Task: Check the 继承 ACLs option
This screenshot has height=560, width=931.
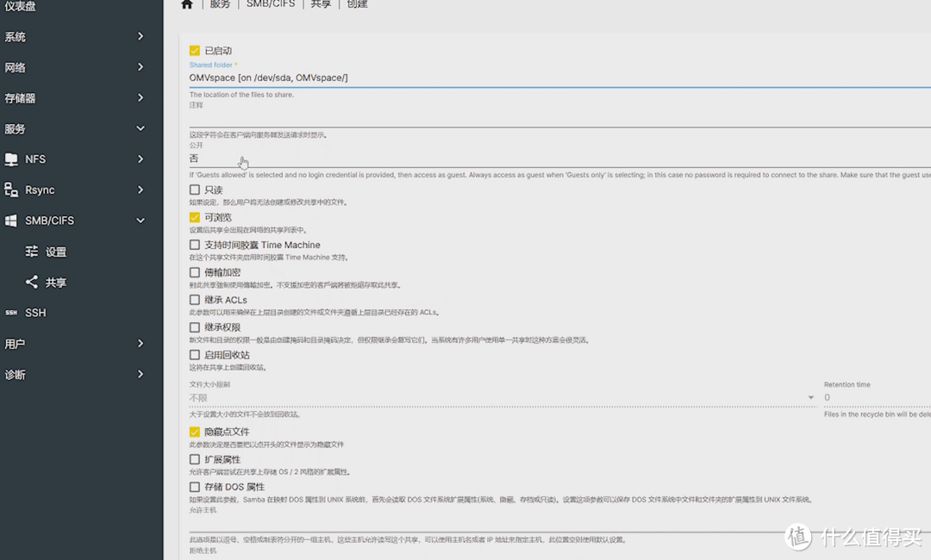Action: pos(194,300)
